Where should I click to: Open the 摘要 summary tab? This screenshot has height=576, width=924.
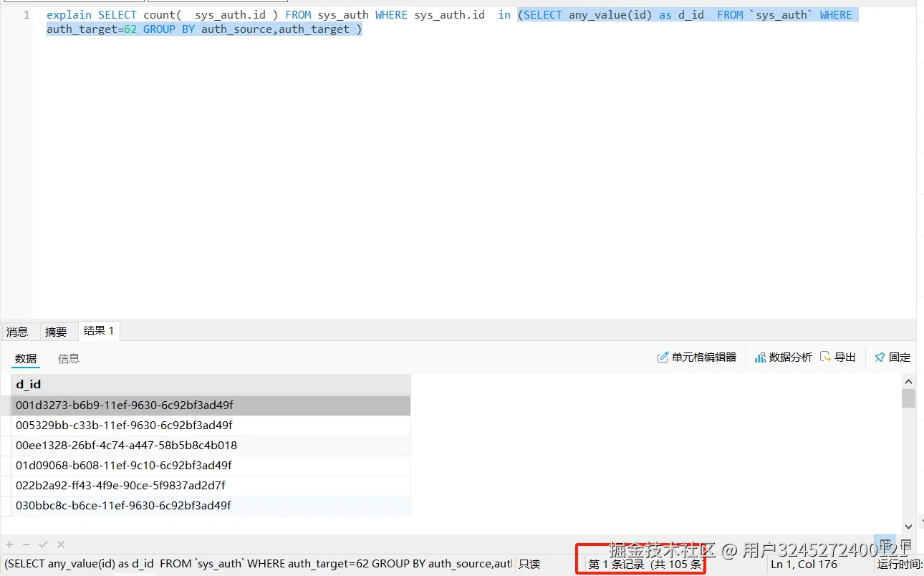(x=56, y=331)
